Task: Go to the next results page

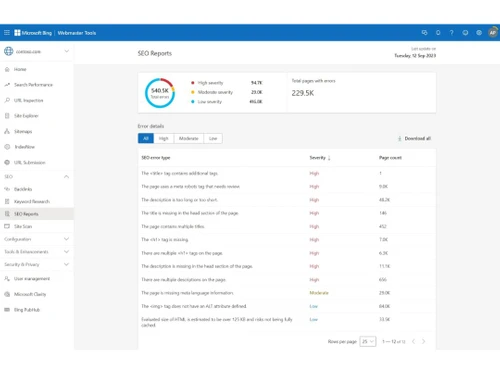Action: (424, 341)
